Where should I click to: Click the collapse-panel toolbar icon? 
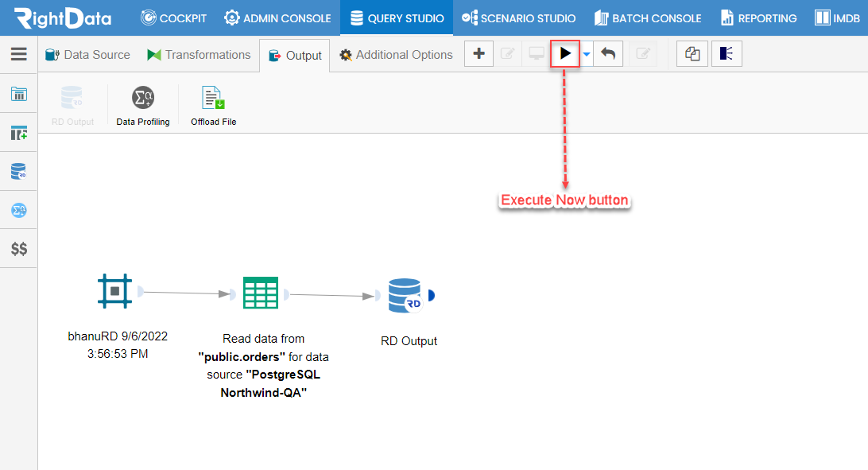tap(727, 54)
